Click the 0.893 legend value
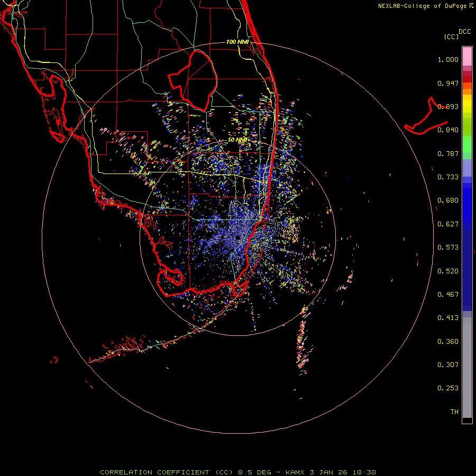This screenshot has width=476, height=476. click(x=448, y=106)
